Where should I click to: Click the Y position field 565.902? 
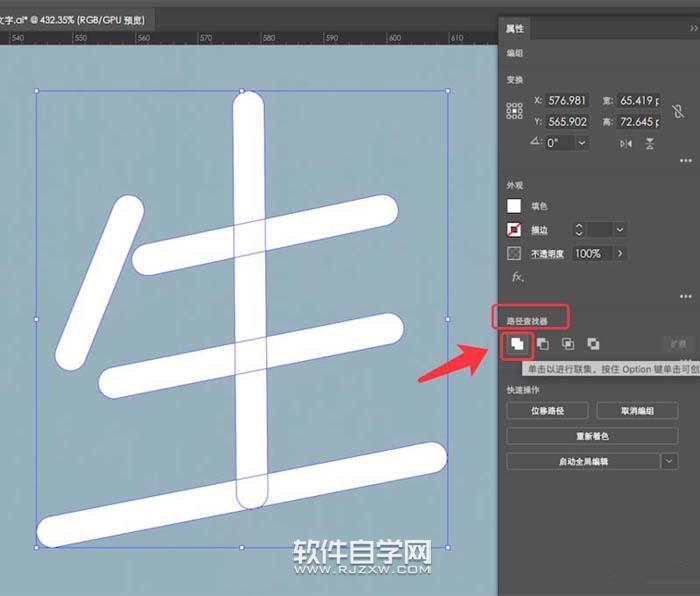tap(567, 121)
